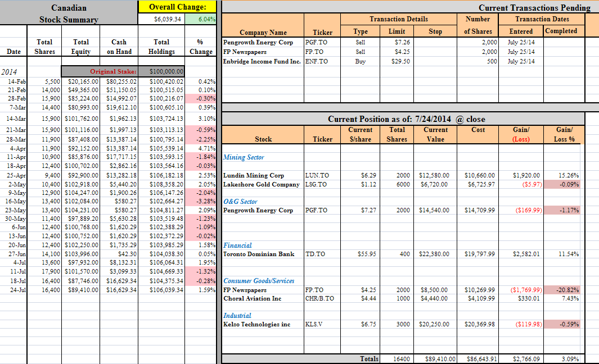This screenshot has width=599, height=364.
Task: Select the Original Stake $100,000.00 cell
Action: [161, 71]
